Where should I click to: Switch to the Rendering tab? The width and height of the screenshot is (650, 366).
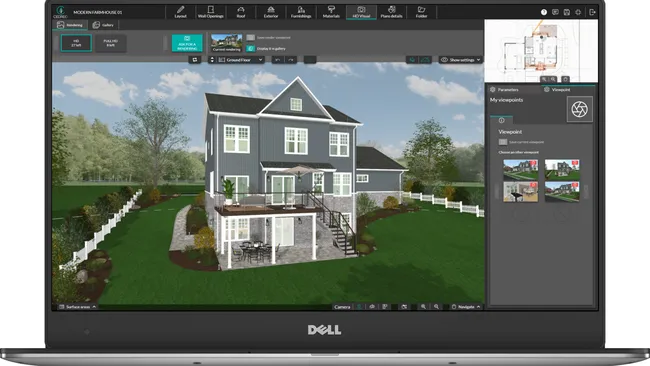[x=70, y=25]
